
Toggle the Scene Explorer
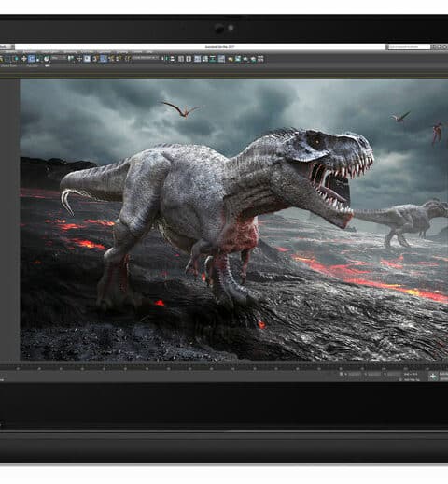click(181, 59)
